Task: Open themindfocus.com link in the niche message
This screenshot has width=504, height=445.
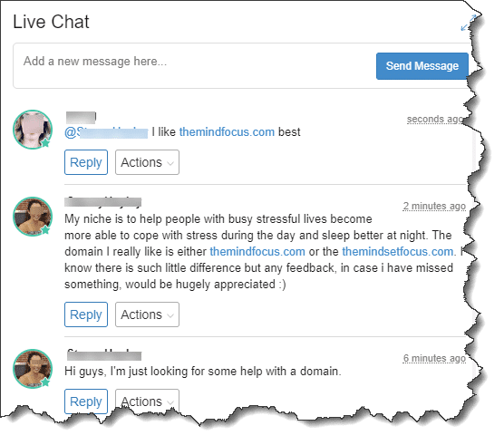Action: [x=257, y=252]
